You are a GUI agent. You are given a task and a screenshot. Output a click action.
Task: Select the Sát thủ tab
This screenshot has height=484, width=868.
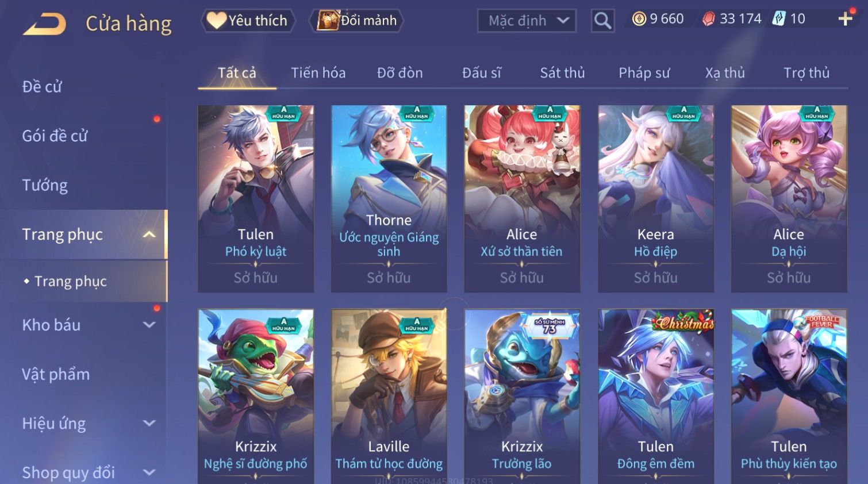[x=562, y=73]
